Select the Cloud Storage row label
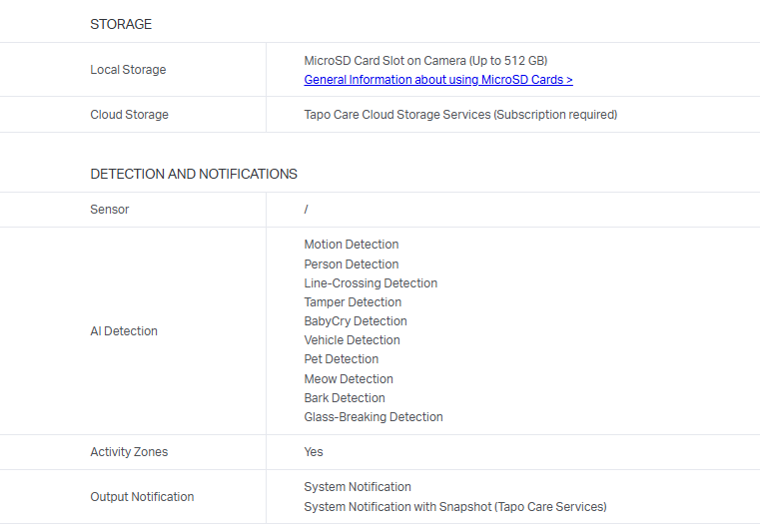This screenshot has height=532, width=764. tap(129, 115)
